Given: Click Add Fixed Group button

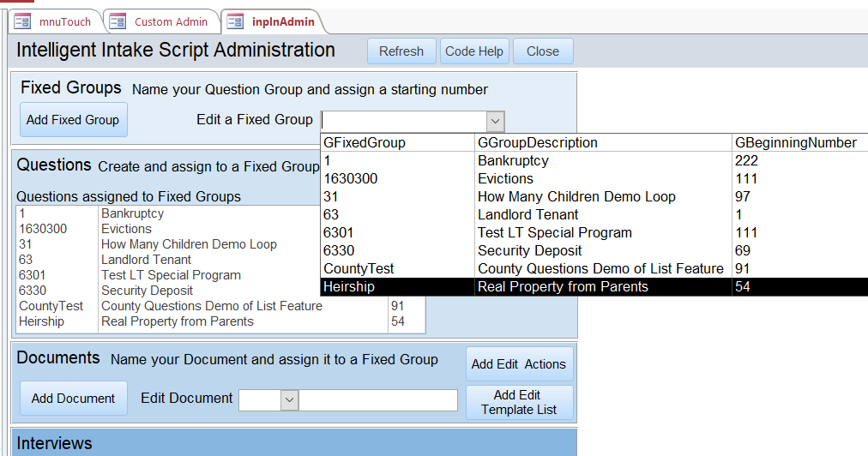Looking at the screenshot, I should tap(73, 120).
